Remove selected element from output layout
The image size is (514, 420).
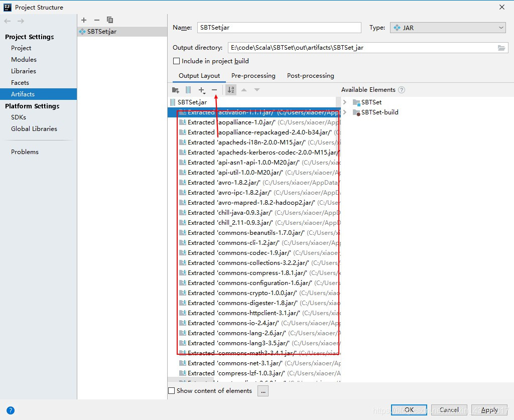214,90
